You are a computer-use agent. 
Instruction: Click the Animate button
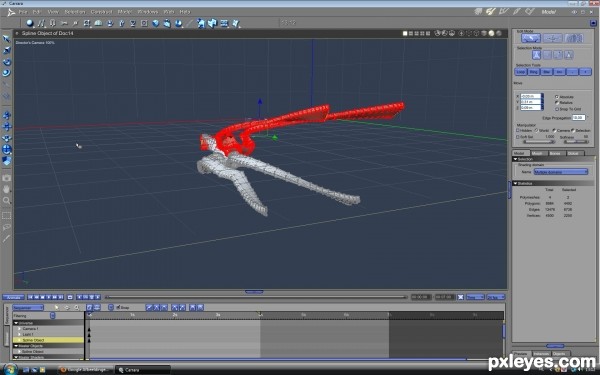(x=13, y=297)
